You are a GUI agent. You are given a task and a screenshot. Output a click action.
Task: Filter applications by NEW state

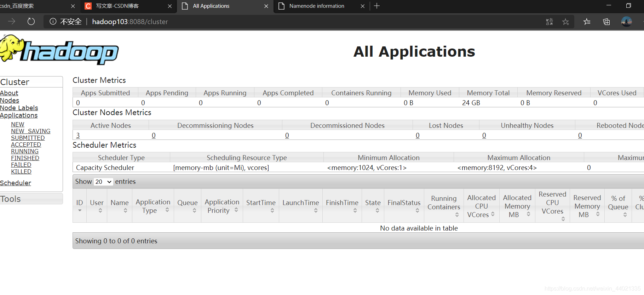click(x=18, y=124)
